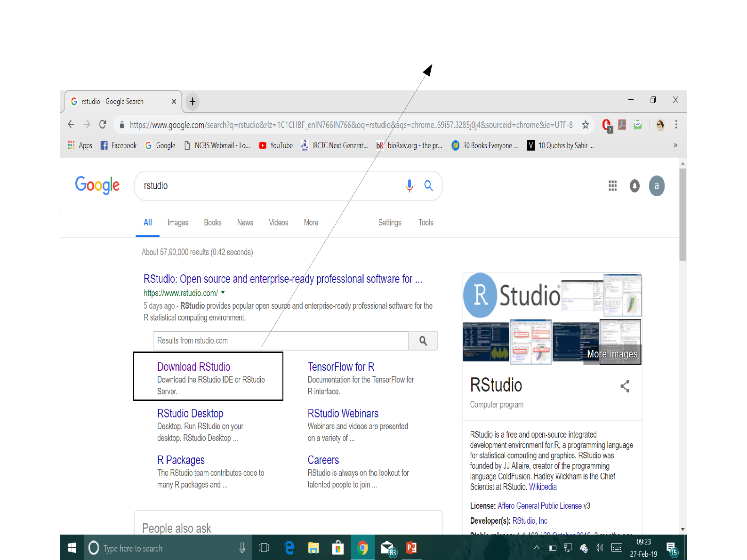Screen dimensions: 747x560
Task: Open the RStudio, Inc developer link
Action: 530,521
